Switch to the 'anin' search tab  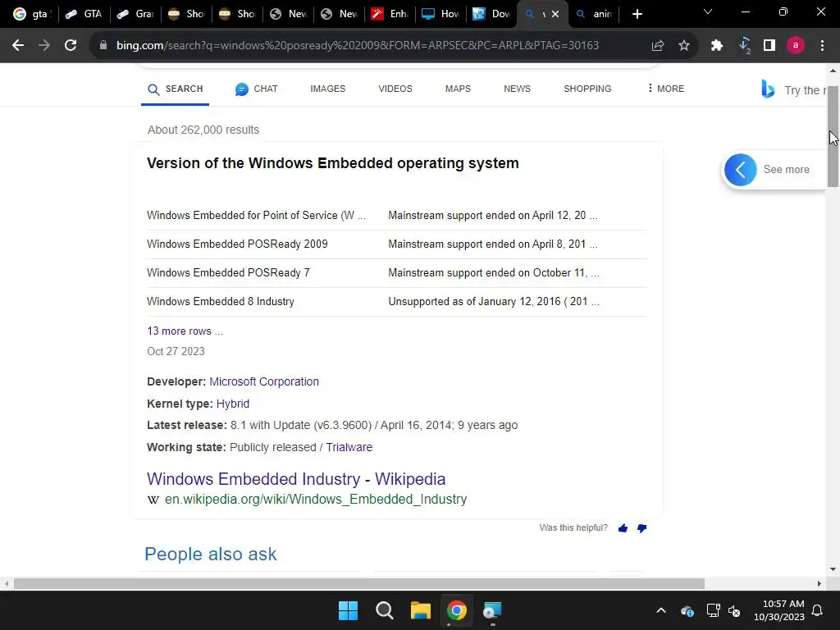[x=594, y=14]
